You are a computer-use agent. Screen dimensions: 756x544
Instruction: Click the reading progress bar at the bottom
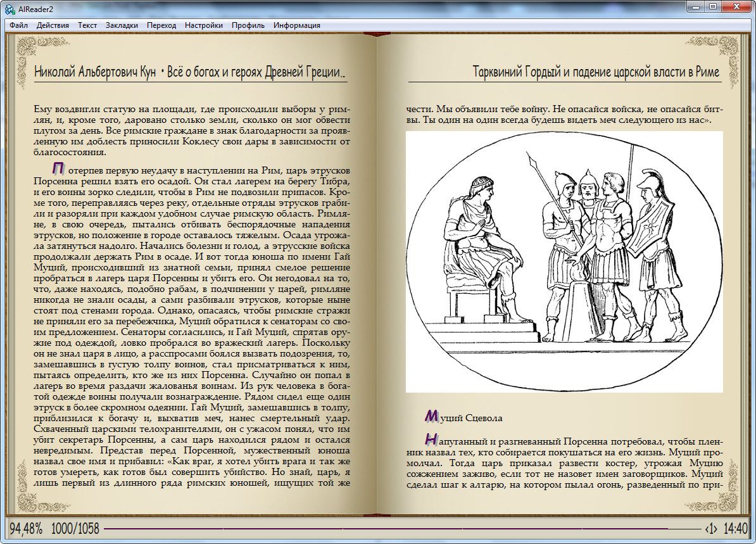(403, 529)
